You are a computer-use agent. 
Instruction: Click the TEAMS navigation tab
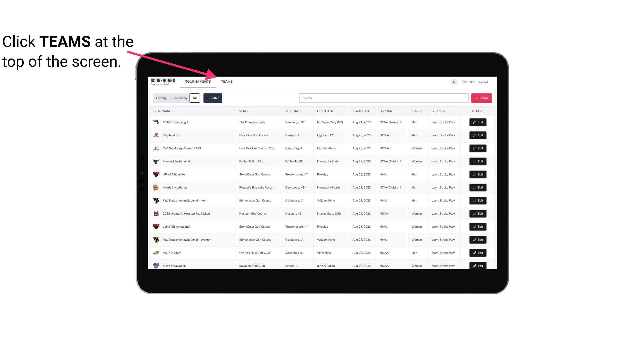(226, 81)
